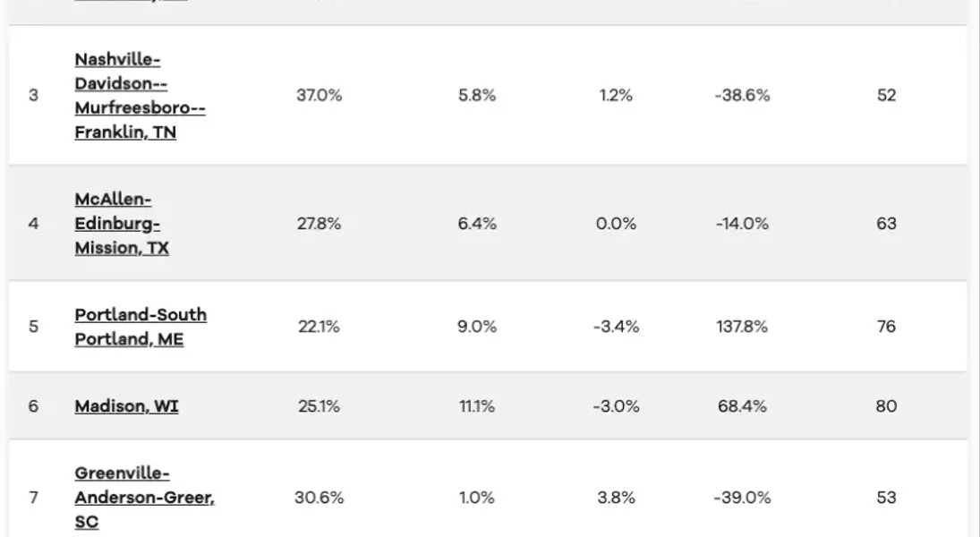The width and height of the screenshot is (980, 537).
Task: Click the score 80 in Madison row
Action: (x=886, y=406)
